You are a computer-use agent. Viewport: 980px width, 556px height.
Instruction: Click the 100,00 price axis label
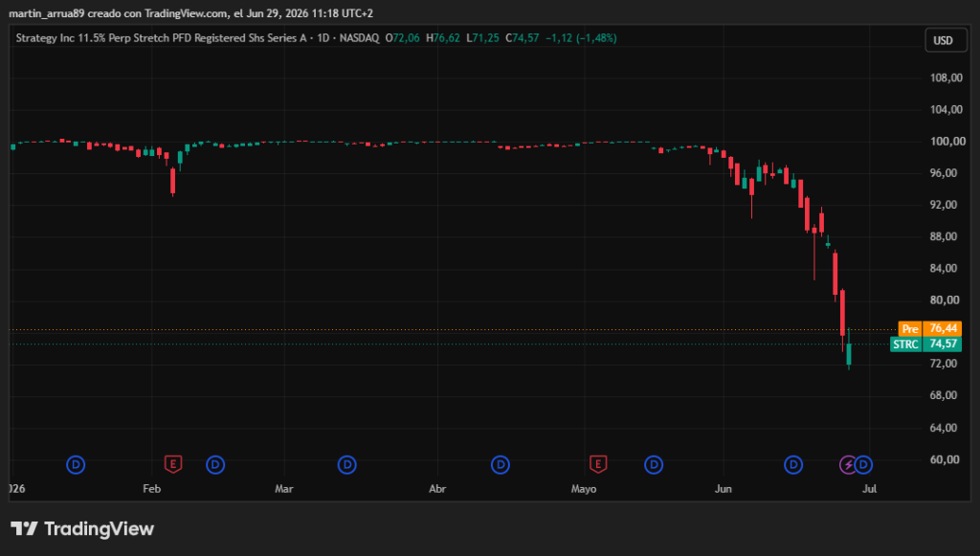[x=947, y=142]
